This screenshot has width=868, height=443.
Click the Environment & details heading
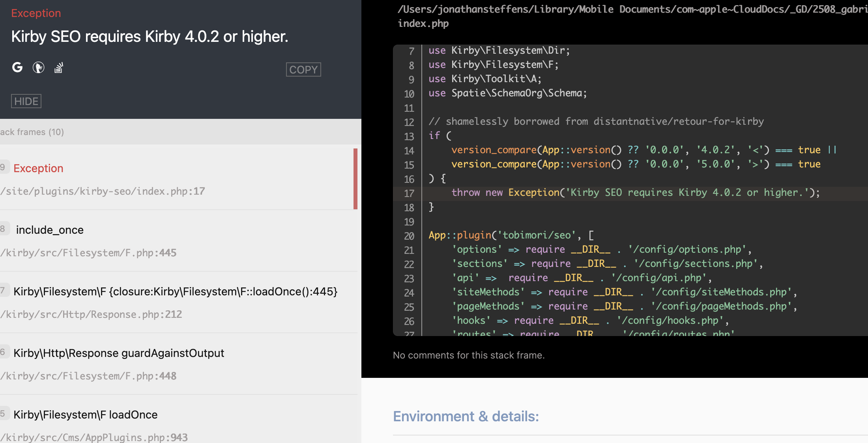[466, 417]
